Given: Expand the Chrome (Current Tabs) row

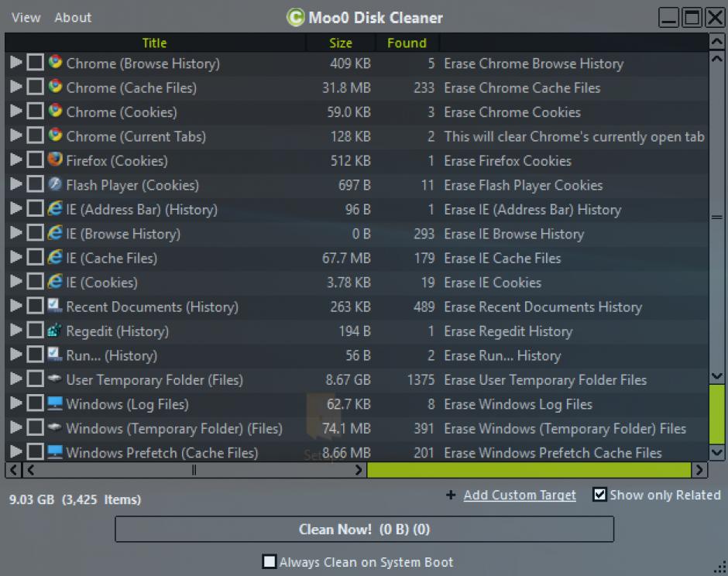Looking at the screenshot, I should coord(16,135).
